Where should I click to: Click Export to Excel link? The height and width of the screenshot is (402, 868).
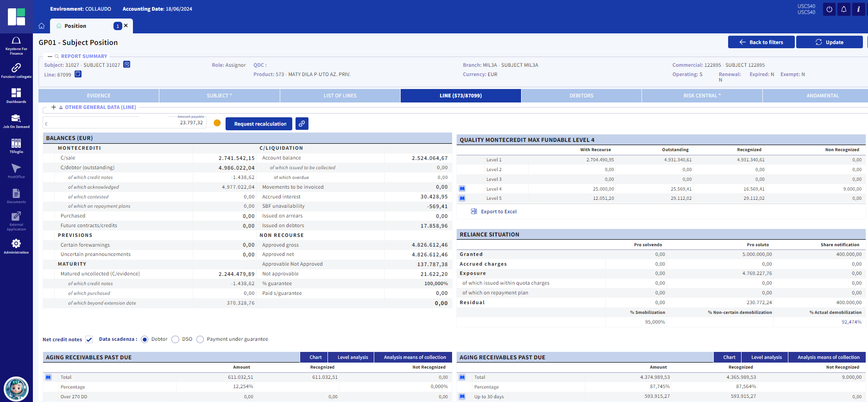tap(498, 211)
